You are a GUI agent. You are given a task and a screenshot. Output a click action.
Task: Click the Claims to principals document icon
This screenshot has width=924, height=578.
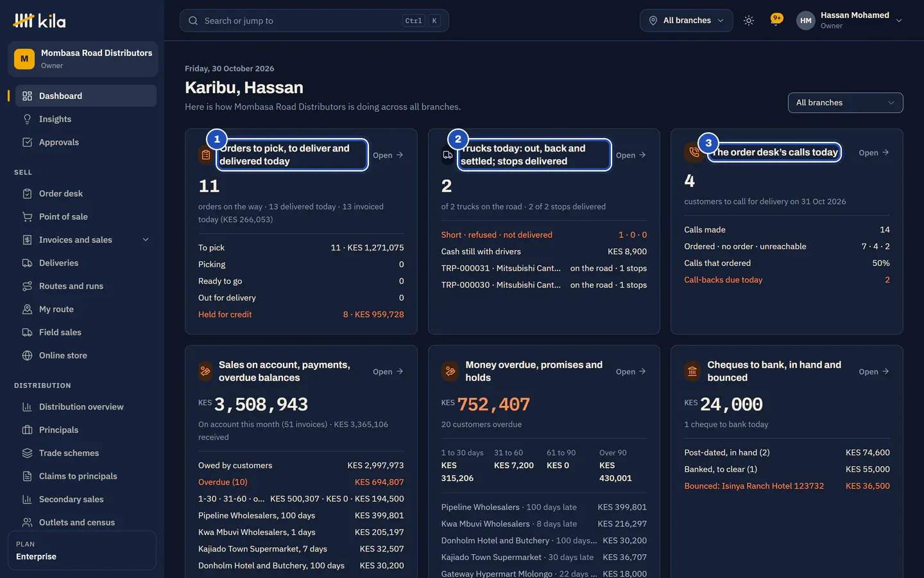pos(27,476)
